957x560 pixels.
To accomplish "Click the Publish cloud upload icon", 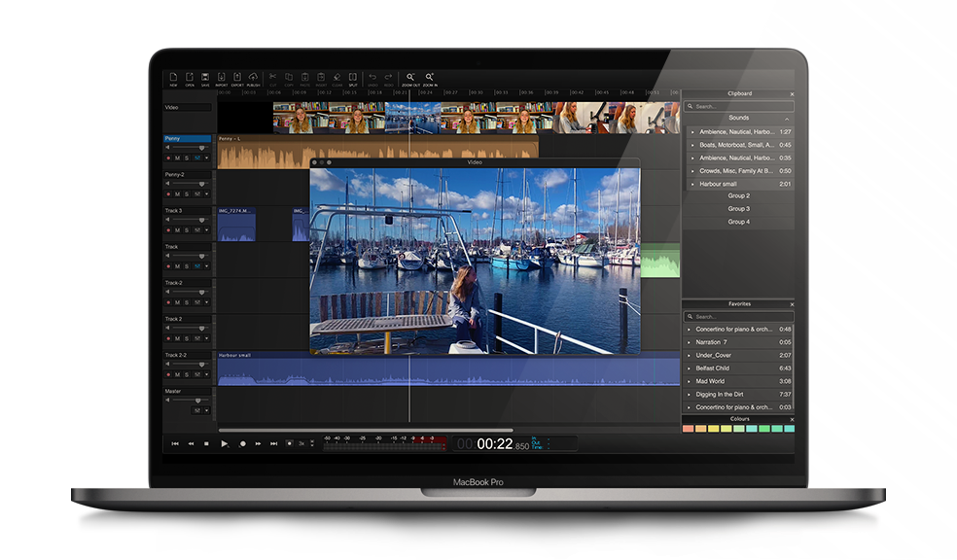I will (253, 77).
